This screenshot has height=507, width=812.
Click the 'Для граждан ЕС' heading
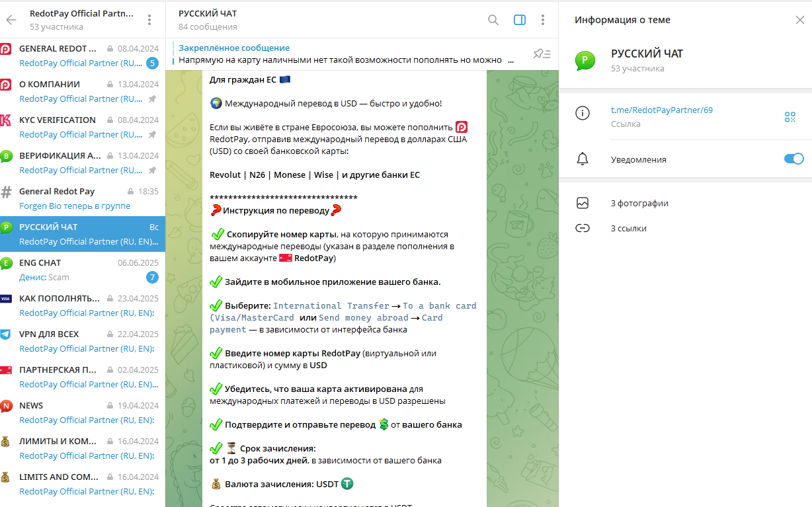242,80
